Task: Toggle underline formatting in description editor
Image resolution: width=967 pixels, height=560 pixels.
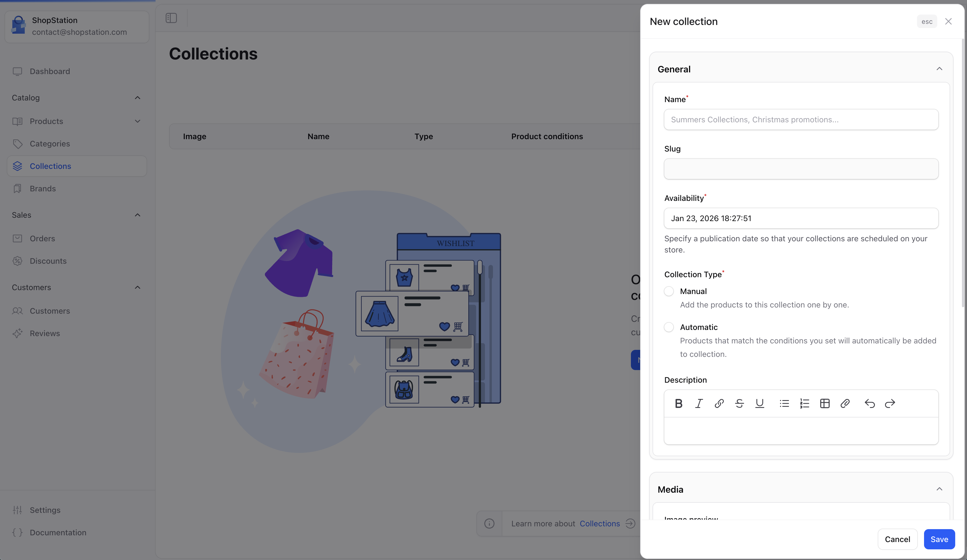Action: click(760, 403)
